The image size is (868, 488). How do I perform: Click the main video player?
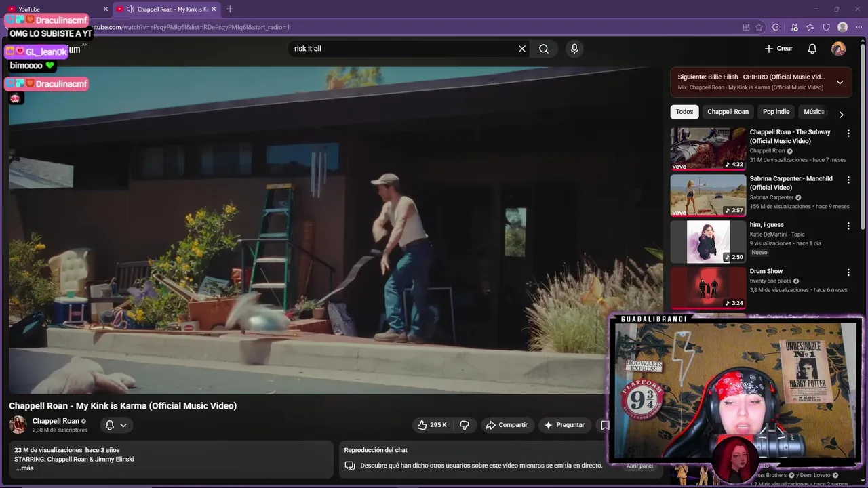pyautogui.click(x=336, y=230)
